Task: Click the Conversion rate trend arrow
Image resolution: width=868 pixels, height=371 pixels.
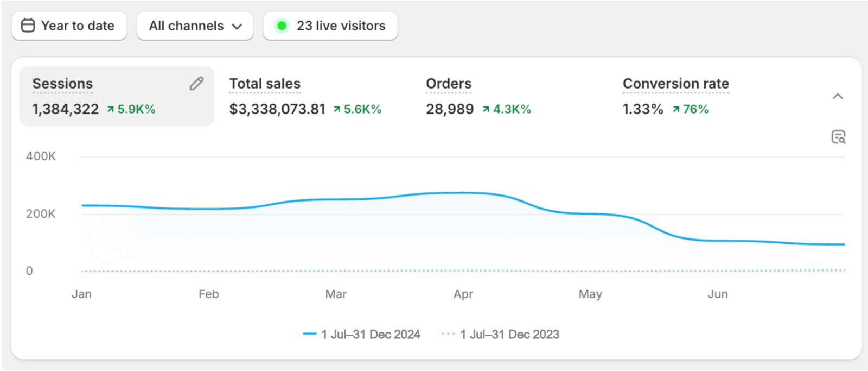Action: coord(676,110)
